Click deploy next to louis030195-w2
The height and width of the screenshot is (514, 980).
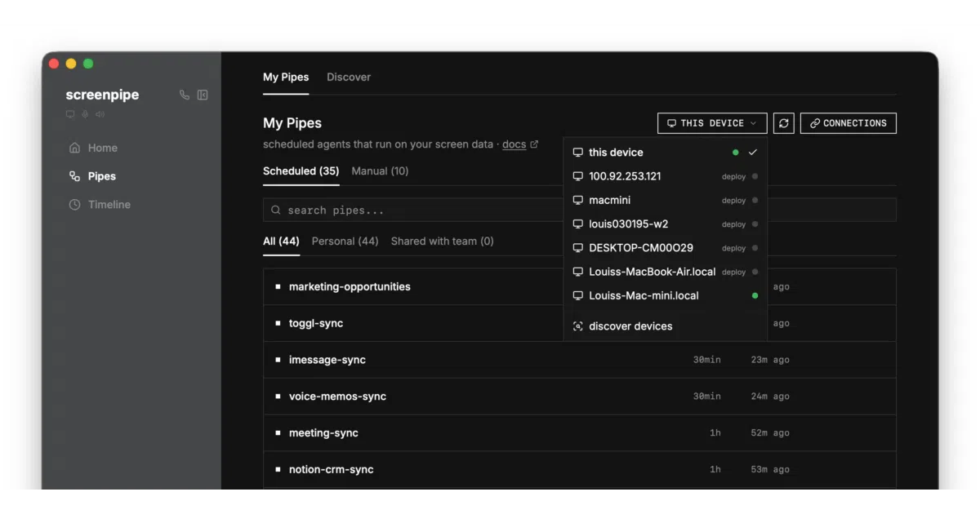pos(733,224)
